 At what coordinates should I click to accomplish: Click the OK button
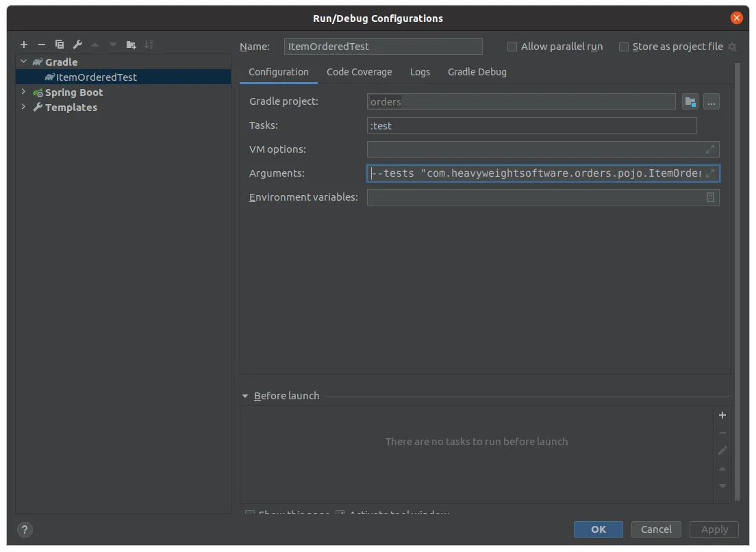[x=598, y=529]
